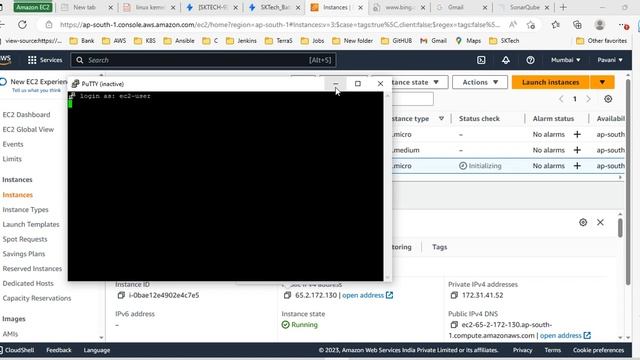Open Launch instances split-button arrow
Image resolution: width=640 pixels, height=360 pixels.
(x=602, y=82)
